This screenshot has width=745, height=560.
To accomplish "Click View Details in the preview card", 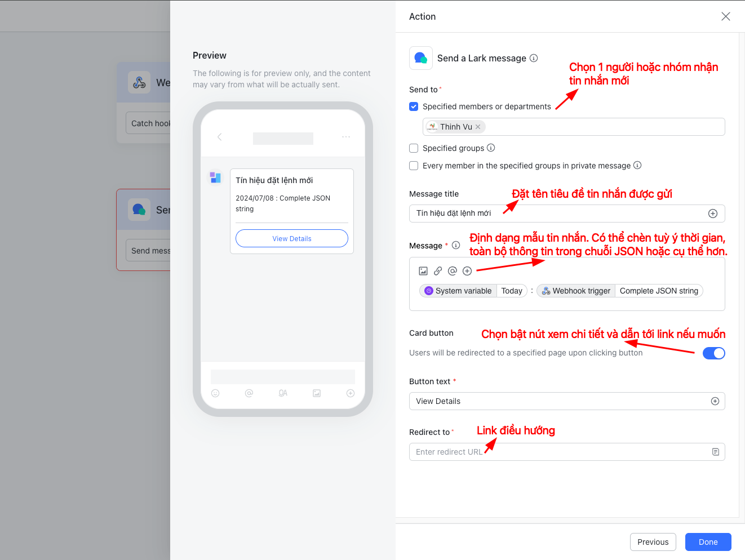I will [x=291, y=238].
